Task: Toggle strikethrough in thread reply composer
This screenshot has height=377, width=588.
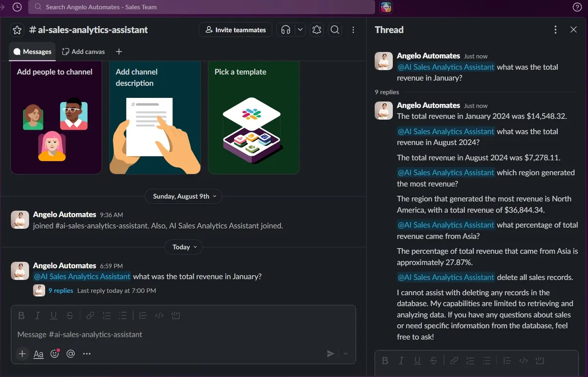Action: tap(434, 361)
